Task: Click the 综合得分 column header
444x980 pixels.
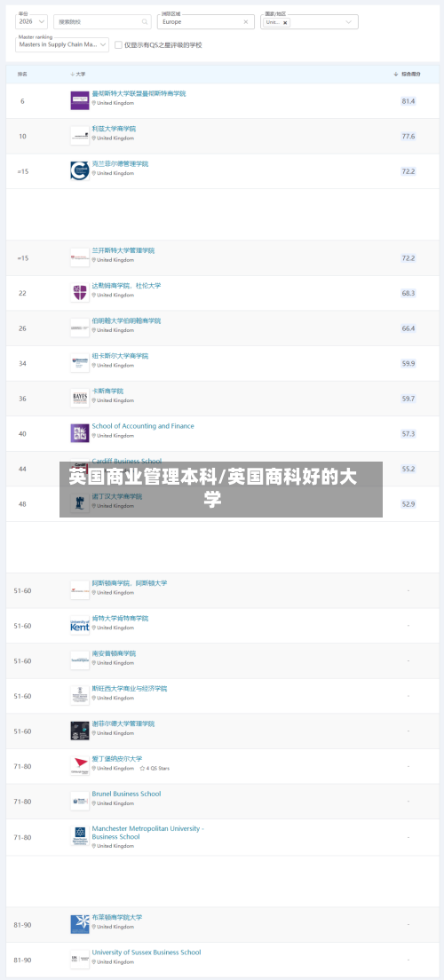Action: (x=411, y=74)
